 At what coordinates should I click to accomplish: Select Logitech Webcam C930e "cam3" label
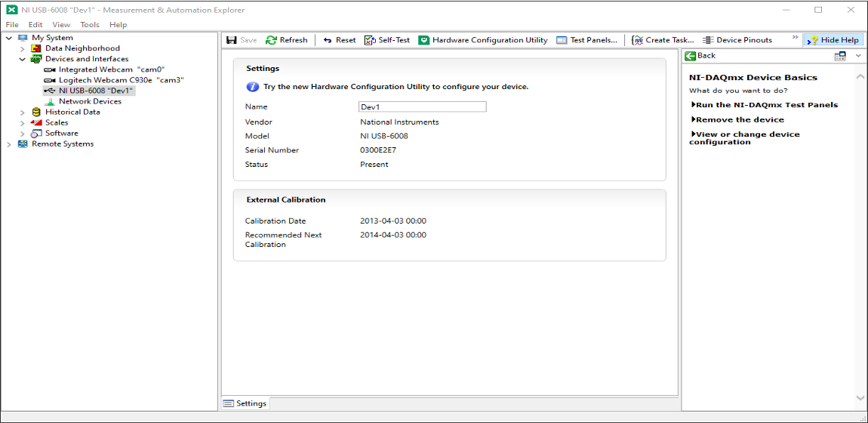pos(122,80)
